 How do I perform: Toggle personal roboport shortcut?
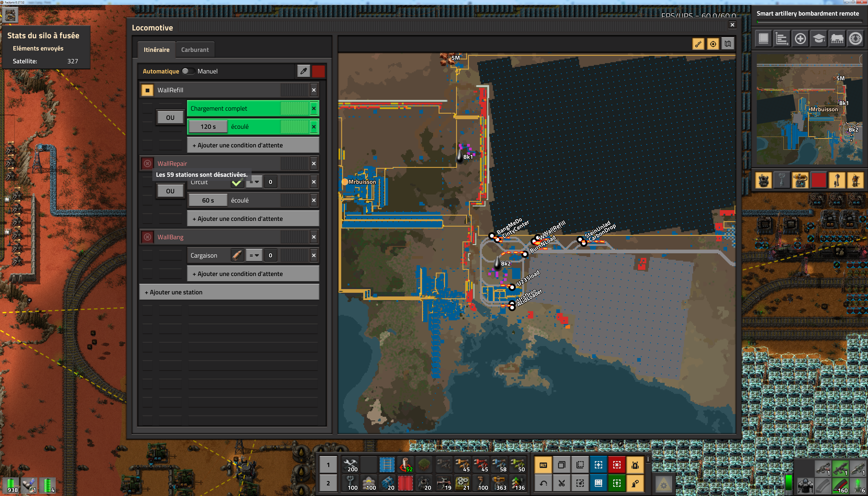coord(635,465)
